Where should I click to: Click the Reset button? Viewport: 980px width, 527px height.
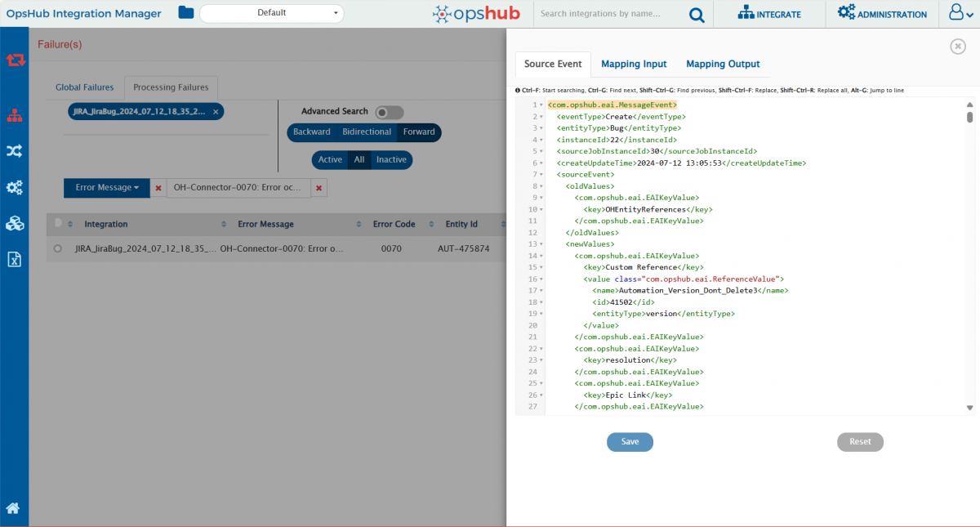tap(860, 442)
